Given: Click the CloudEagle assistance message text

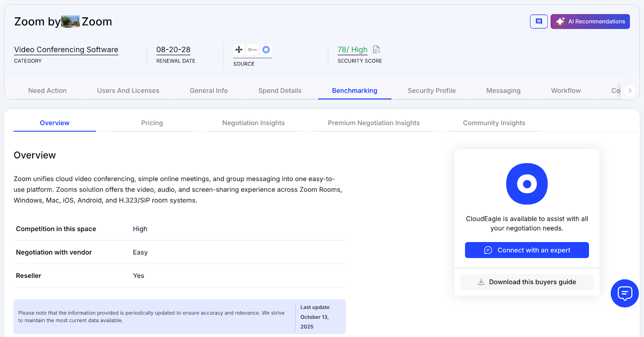Looking at the screenshot, I should pyautogui.click(x=527, y=224).
